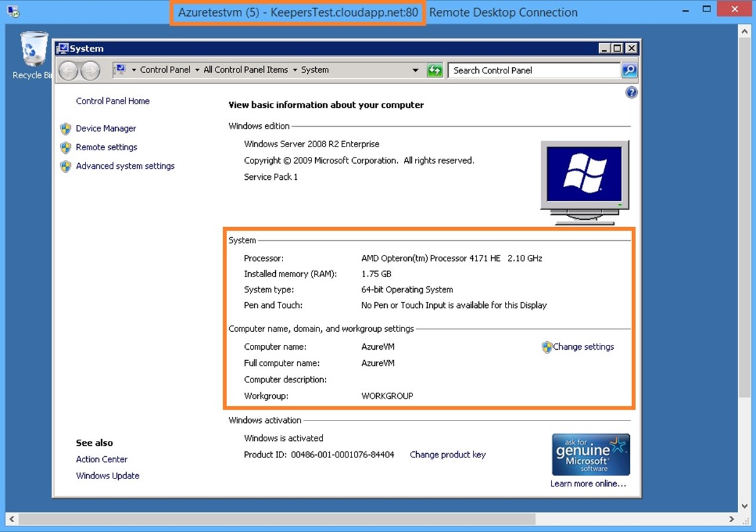Click the WORKGROUP value
Screen dimensions: 756x532
tap(387, 396)
